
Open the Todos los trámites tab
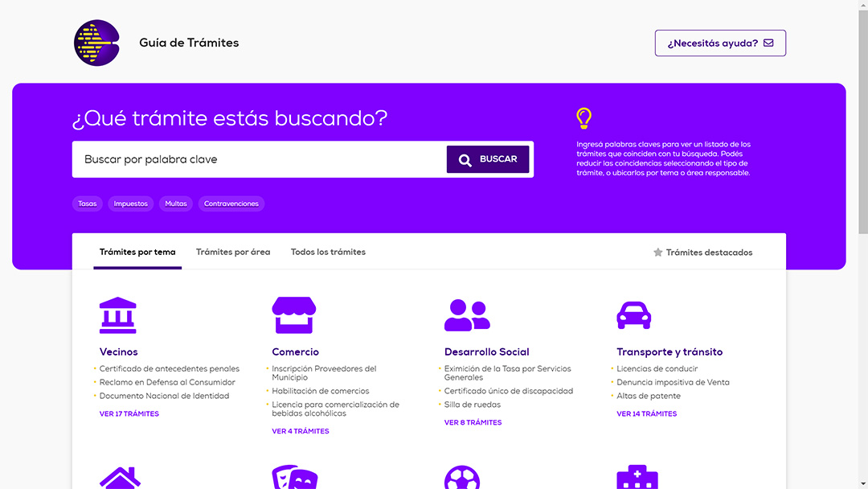[x=328, y=252]
